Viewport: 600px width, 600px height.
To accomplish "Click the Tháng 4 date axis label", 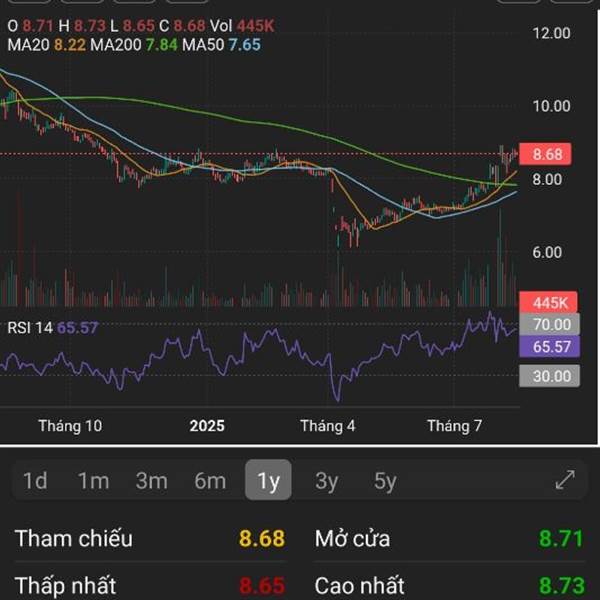I will 328,426.
